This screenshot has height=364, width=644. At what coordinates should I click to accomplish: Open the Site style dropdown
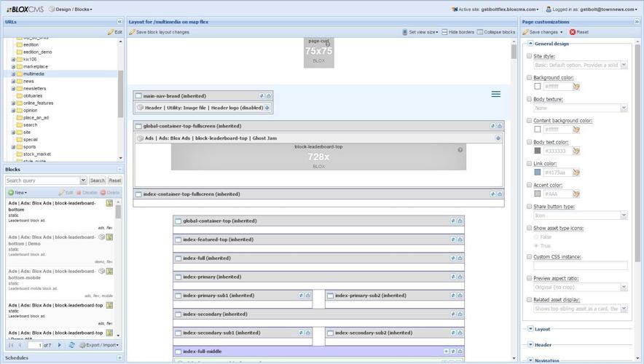point(624,65)
